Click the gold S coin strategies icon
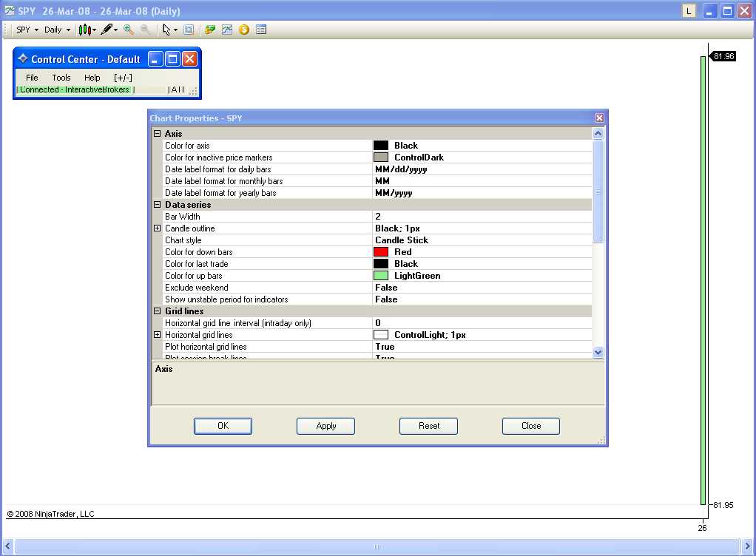 point(244,30)
